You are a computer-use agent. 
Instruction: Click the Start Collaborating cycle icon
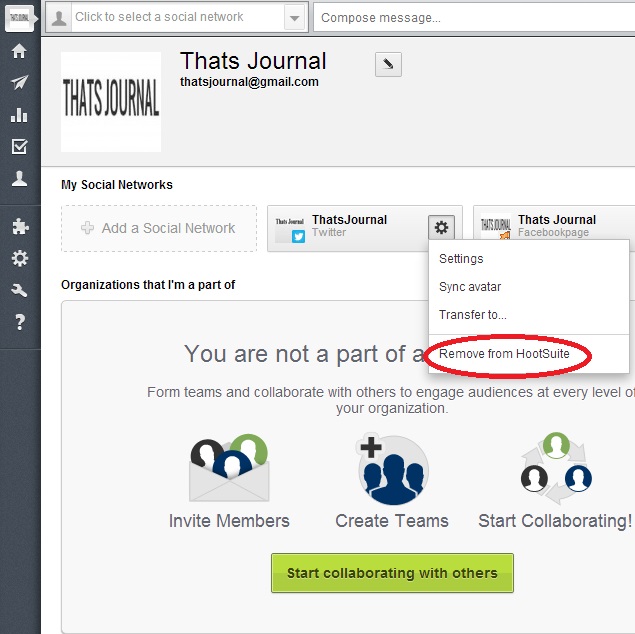[x=556, y=468]
